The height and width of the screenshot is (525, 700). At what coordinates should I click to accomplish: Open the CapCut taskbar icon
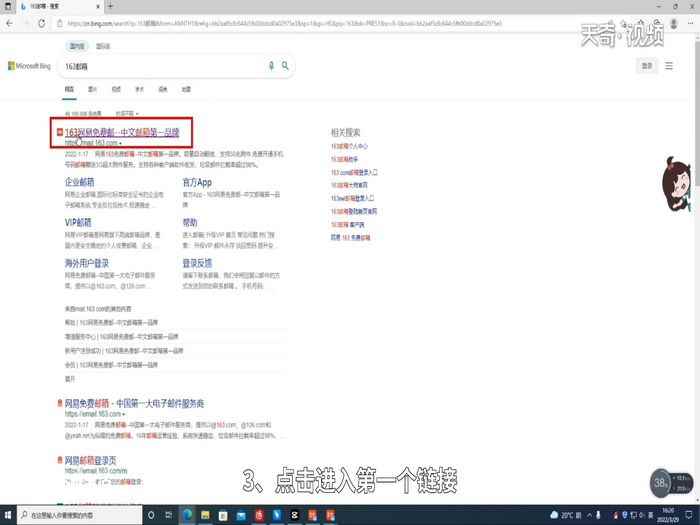[295, 515]
